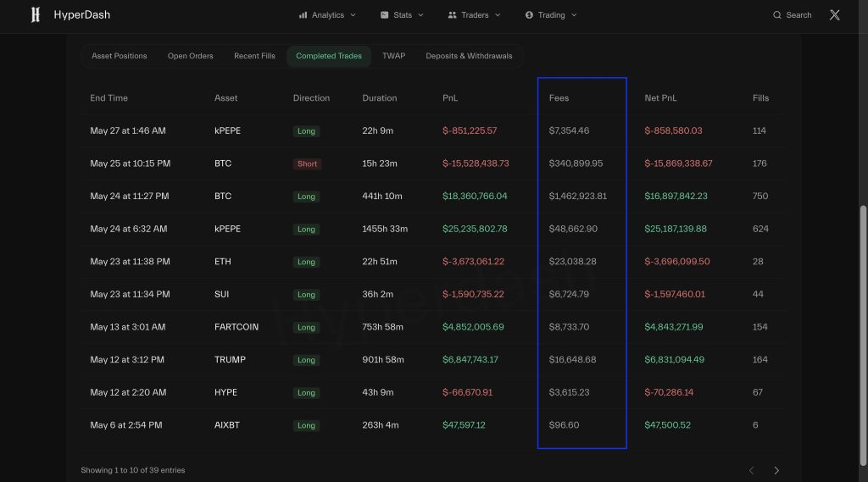The width and height of the screenshot is (868, 482).
Task: Click the Fees column header
Action: point(559,98)
